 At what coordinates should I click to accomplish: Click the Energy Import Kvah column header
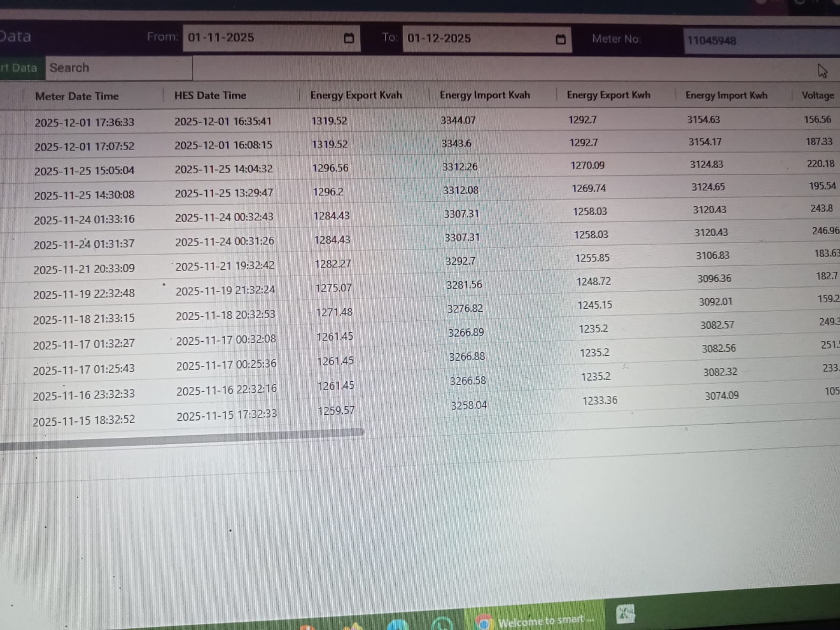[485, 95]
